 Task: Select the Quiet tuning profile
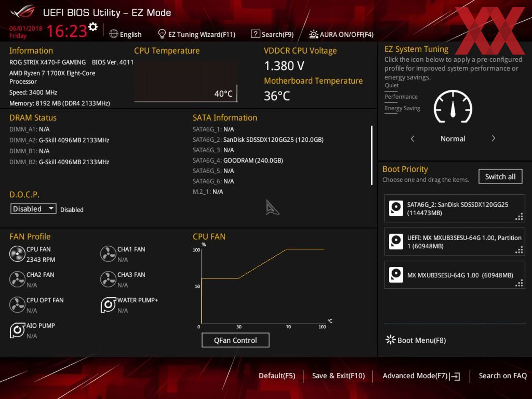[392, 85]
